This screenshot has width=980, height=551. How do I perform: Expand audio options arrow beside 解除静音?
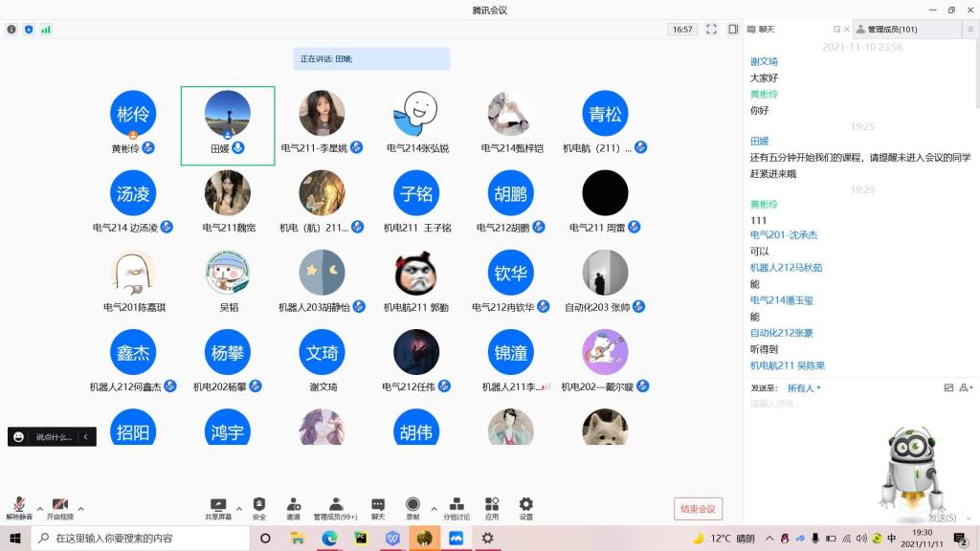point(39,508)
